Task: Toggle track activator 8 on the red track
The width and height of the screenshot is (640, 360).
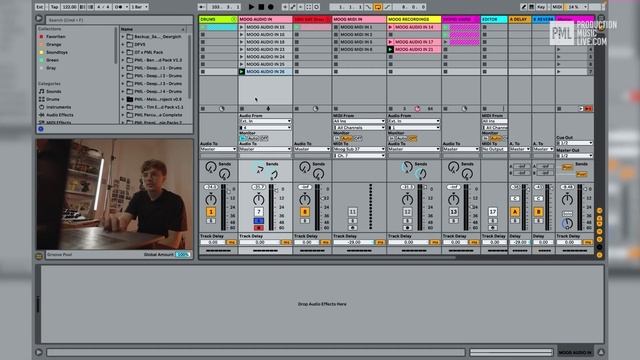Action: tap(305, 212)
